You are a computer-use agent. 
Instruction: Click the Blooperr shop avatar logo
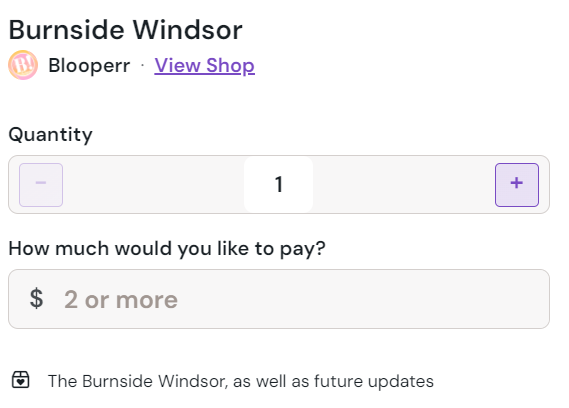point(23,65)
